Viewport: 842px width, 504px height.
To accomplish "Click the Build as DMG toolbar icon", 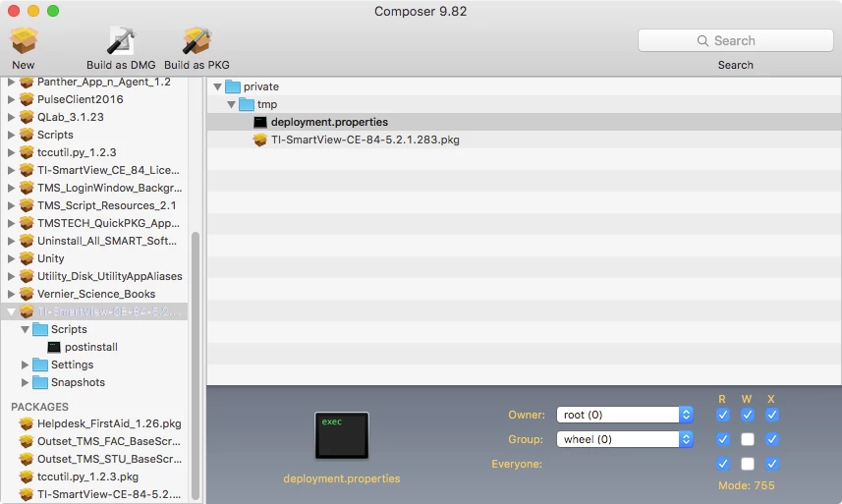I will (x=121, y=41).
